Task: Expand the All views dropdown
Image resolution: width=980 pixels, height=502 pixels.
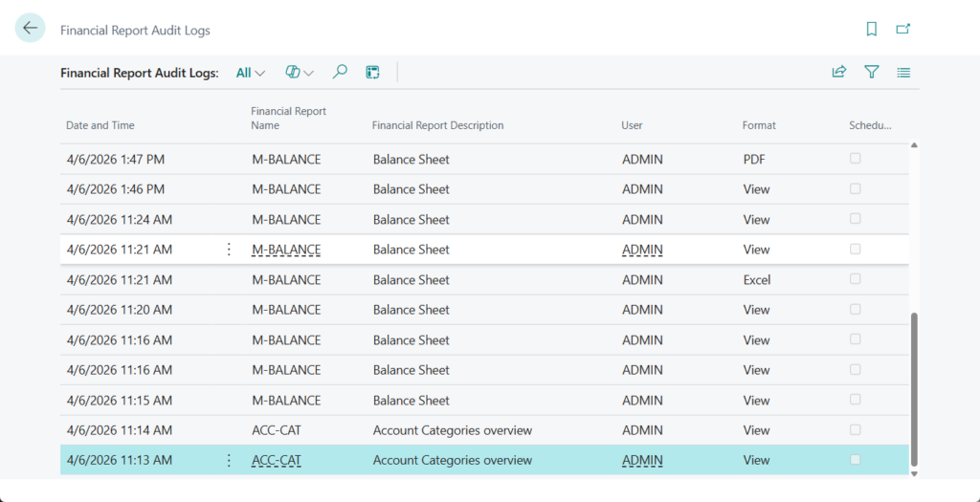Action: pos(251,73)
